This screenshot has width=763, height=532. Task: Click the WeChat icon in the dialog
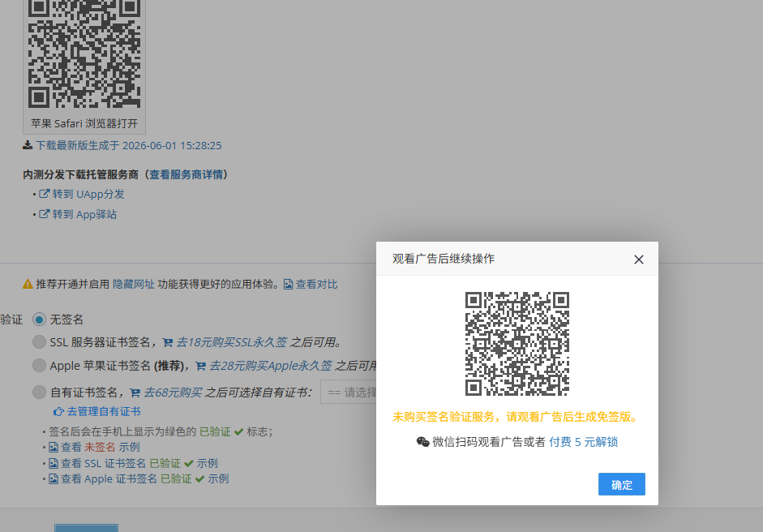[423, 441]
